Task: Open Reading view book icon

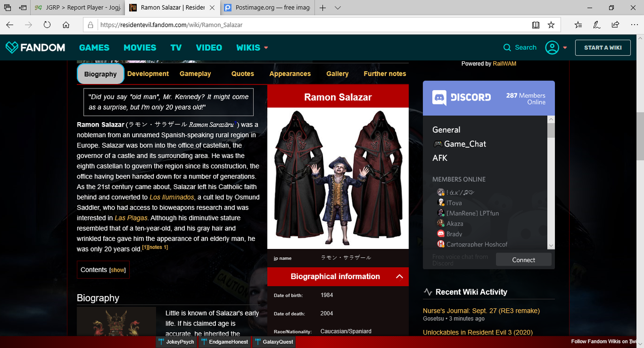Action: coord(536,25)
